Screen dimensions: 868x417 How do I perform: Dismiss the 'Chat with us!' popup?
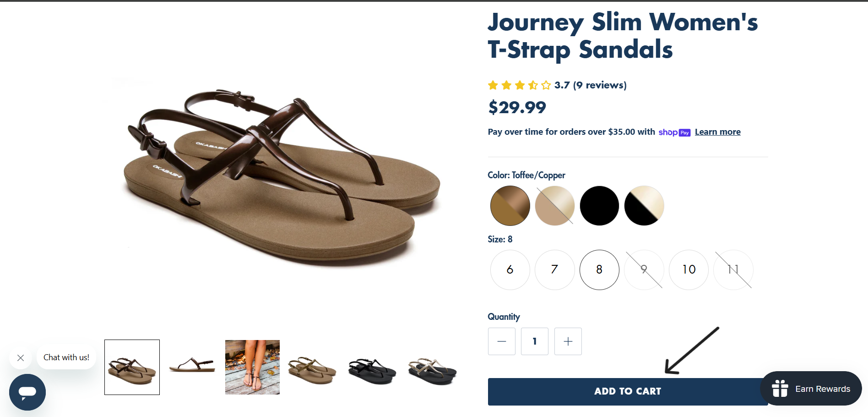tap(21, 358)
